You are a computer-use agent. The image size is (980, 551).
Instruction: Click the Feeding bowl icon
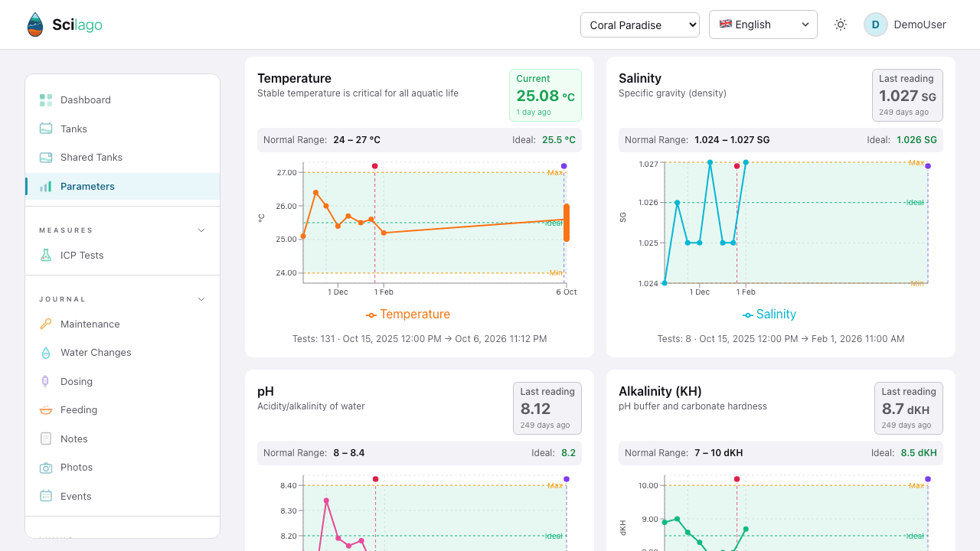click(x=46, y=410)
